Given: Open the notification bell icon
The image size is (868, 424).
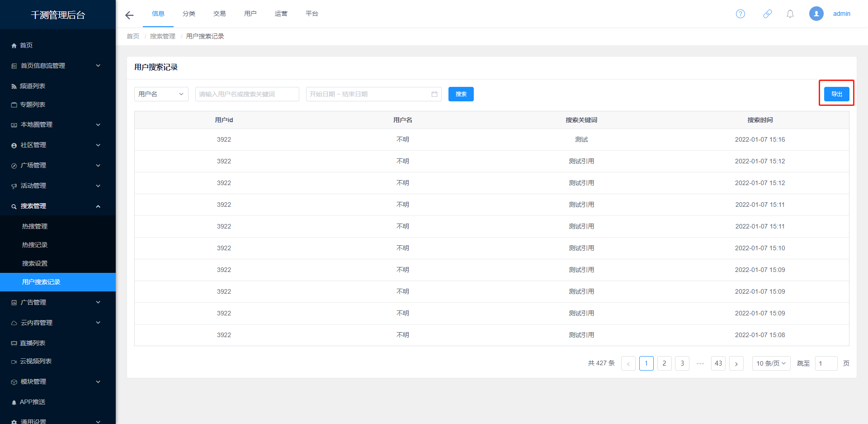Looking at the screenshot, I should (790, 14).
